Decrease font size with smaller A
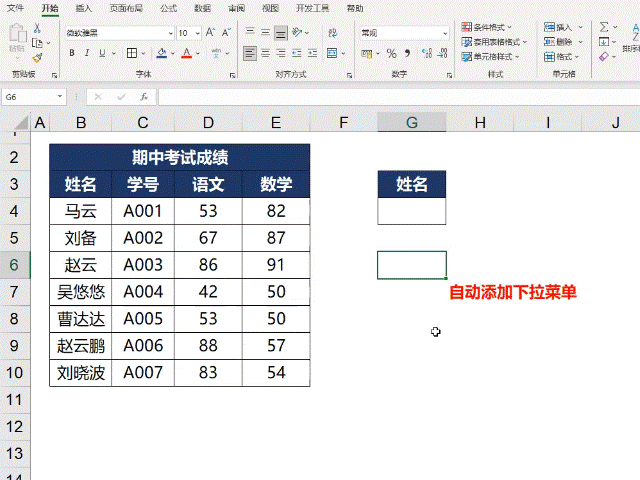Image resolution: width=640 pixels, height=480 pixels. (226, 33)
